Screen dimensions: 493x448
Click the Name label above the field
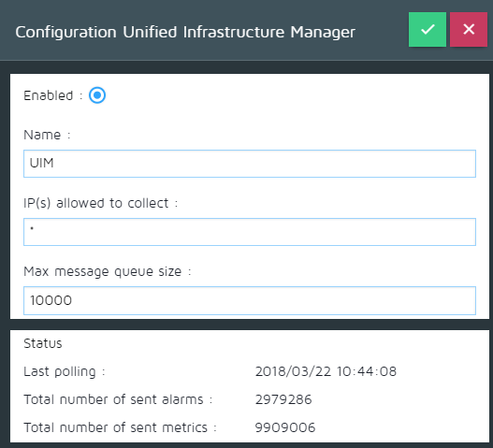42,135
